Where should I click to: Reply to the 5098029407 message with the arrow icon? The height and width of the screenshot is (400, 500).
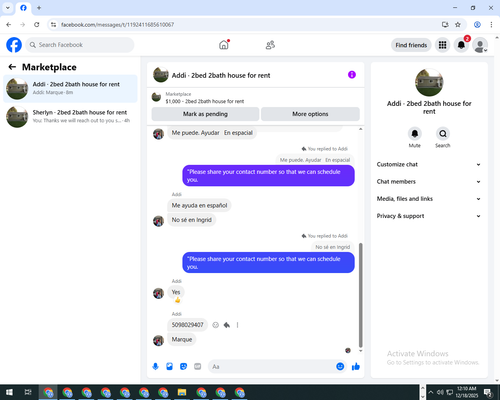point(227,325)
